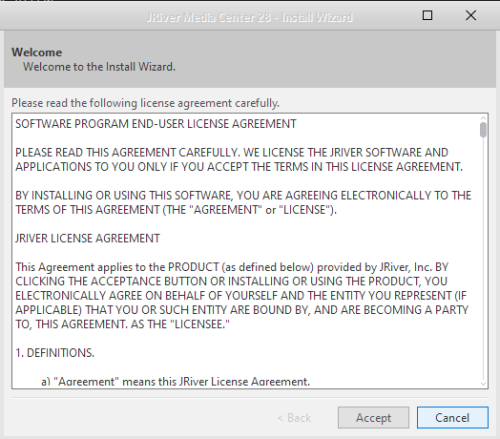Click the JRIVER LICENSE AGREEMENT heading line
The height and width of the screenshot is (439, 500).
88,238
